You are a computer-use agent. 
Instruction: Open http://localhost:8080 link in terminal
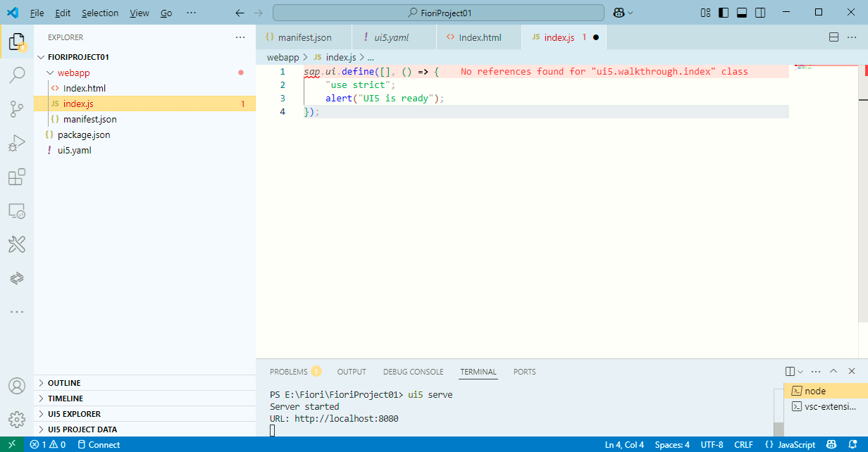(x=347, y=418)
